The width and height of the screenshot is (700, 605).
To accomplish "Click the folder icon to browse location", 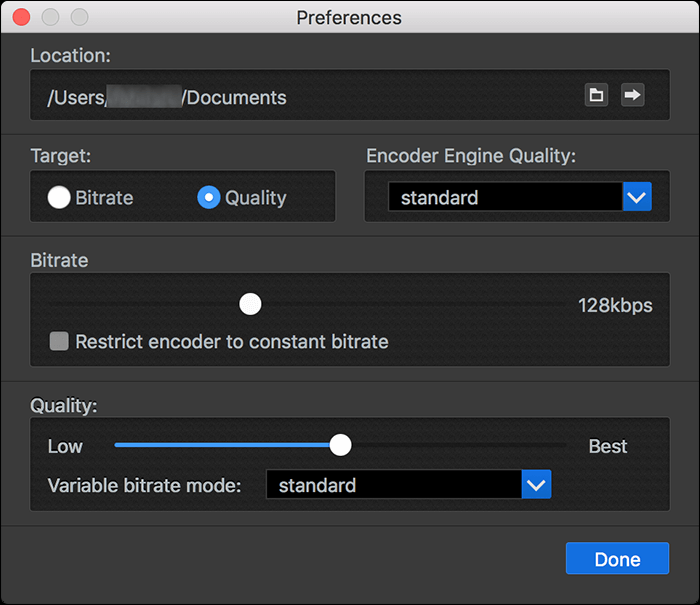I will click(596, 95).
